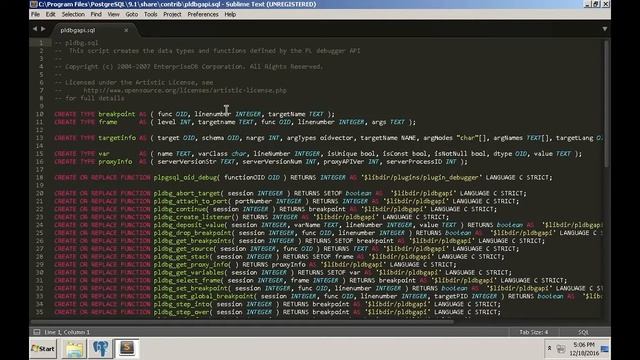640x360 pixels.
Task: Open the Edit menu
Action: (50, 14)
